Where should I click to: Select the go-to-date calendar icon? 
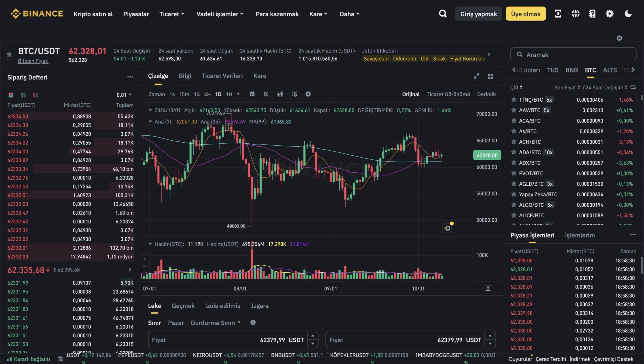click(252, 94)
